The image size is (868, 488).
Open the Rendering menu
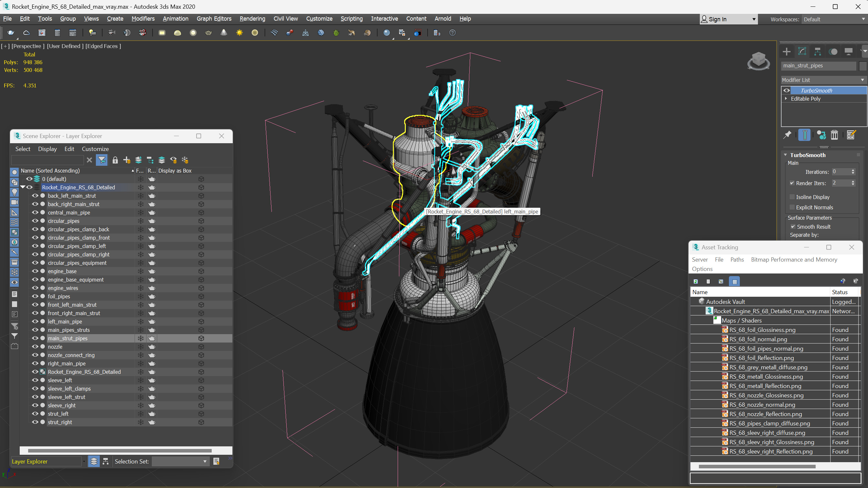click(252, 19)
